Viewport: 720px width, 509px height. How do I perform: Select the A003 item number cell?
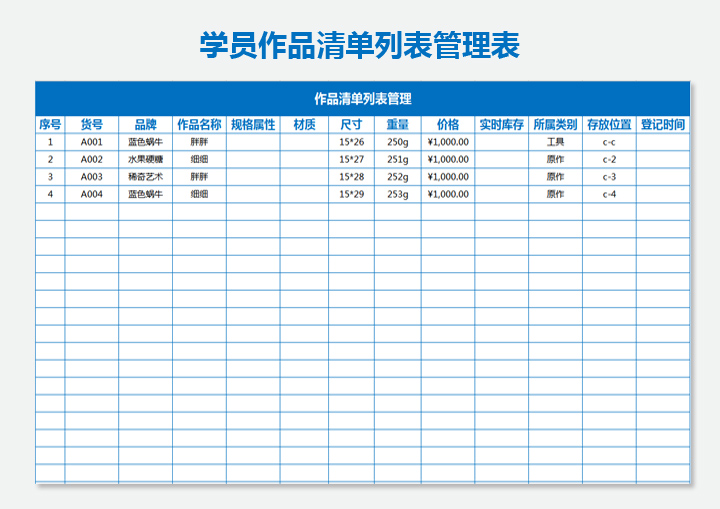(x=92, y=177)
